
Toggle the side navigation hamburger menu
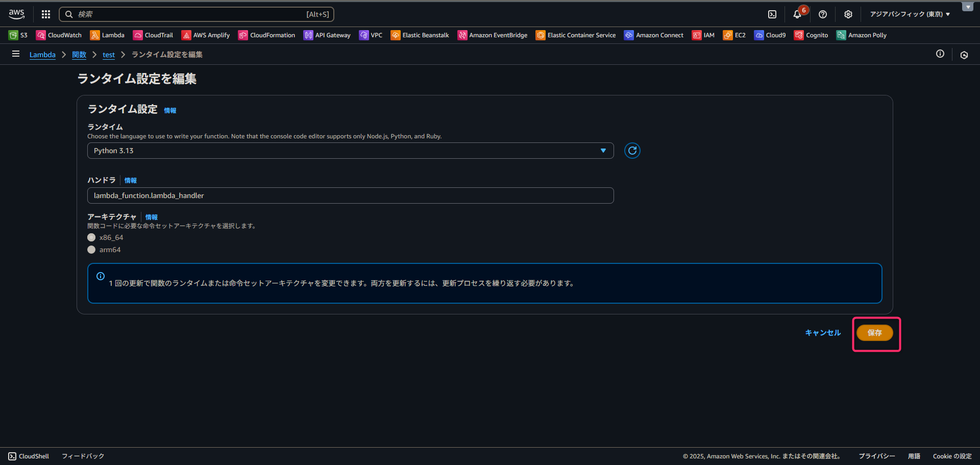coord(16,54)
